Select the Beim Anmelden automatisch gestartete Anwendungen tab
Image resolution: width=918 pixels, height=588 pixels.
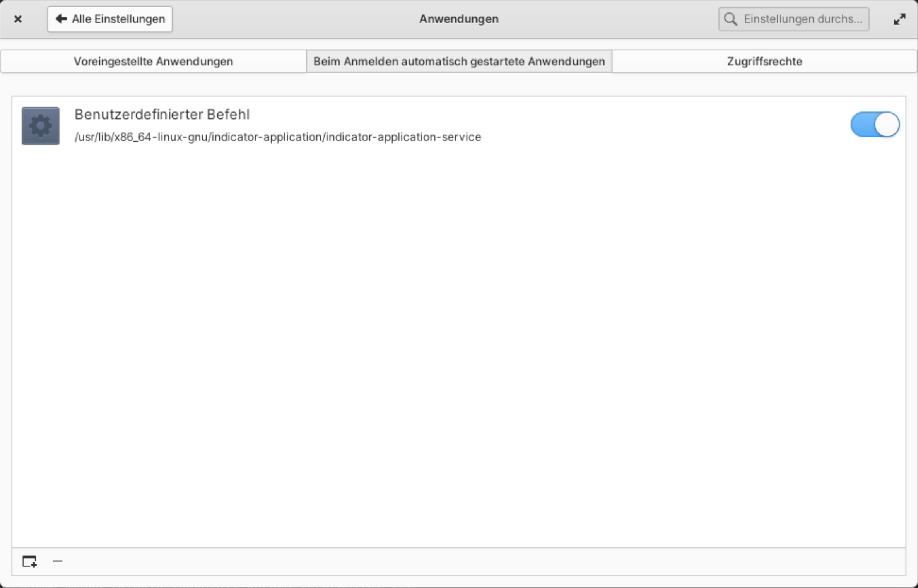[458, 61]
